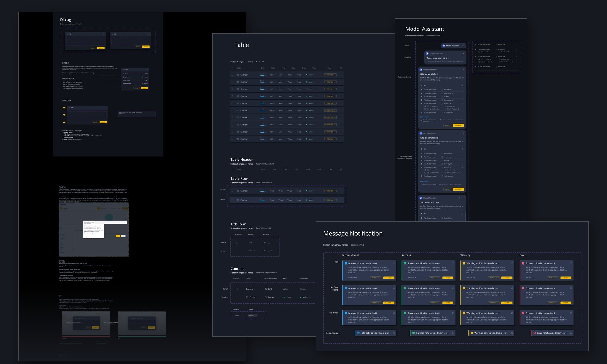
Task: Open column settings icon in main Table header
Action: click(x=341, y=68)
